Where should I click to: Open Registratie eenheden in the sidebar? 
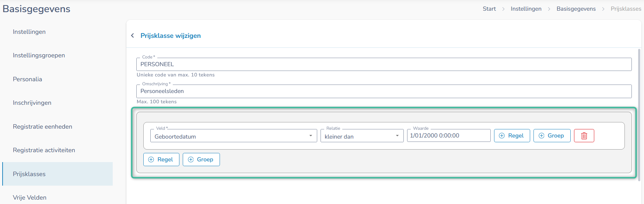click(42, 127)
